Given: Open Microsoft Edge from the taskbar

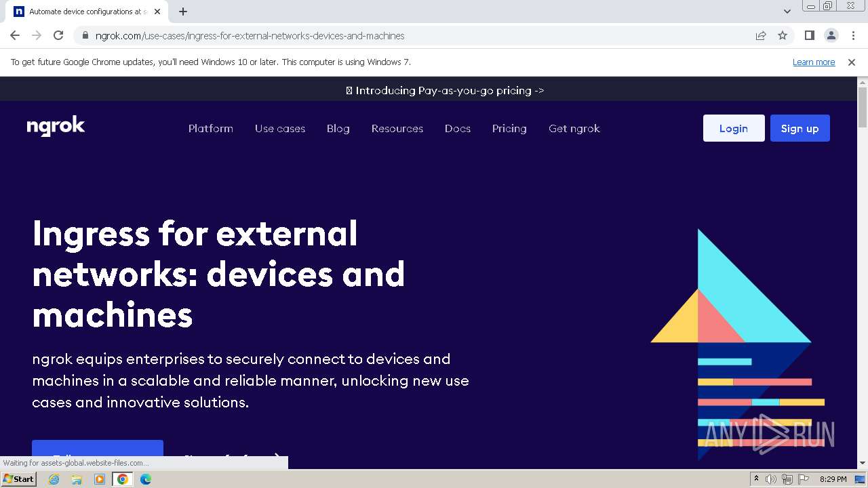Looking at the screenshot, I should (146, 479).
